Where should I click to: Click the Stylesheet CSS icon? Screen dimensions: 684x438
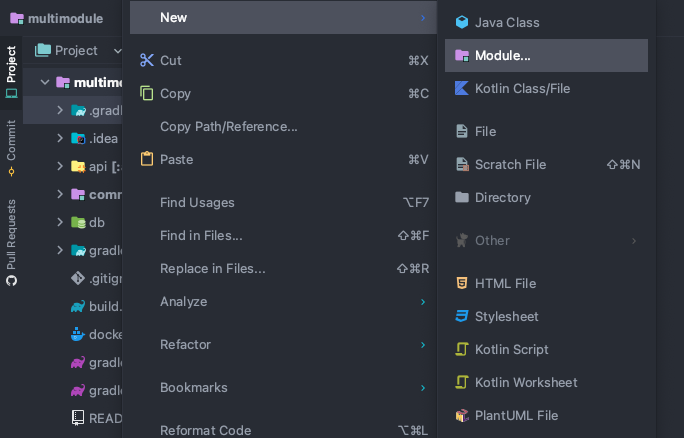click(462, 316)
